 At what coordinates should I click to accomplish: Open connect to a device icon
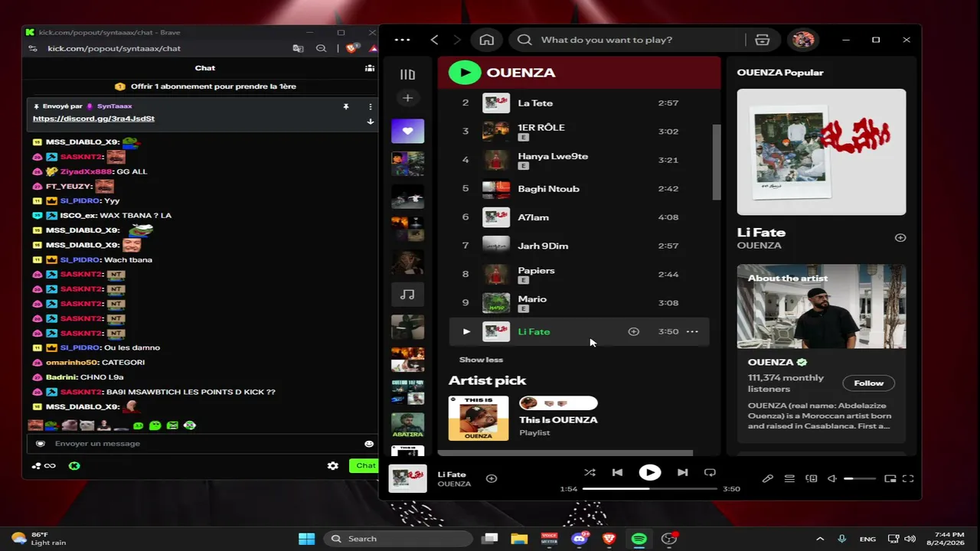click(812, 479)
